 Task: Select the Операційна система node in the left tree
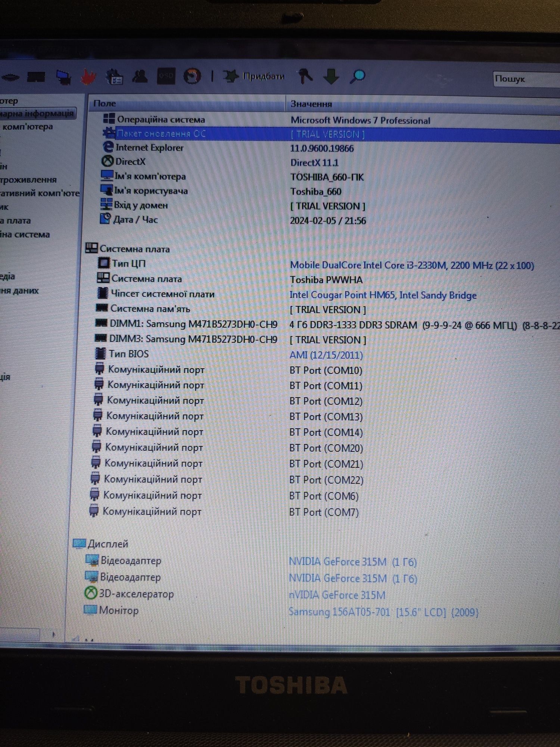pyautogui.click(x=25, y=235)
